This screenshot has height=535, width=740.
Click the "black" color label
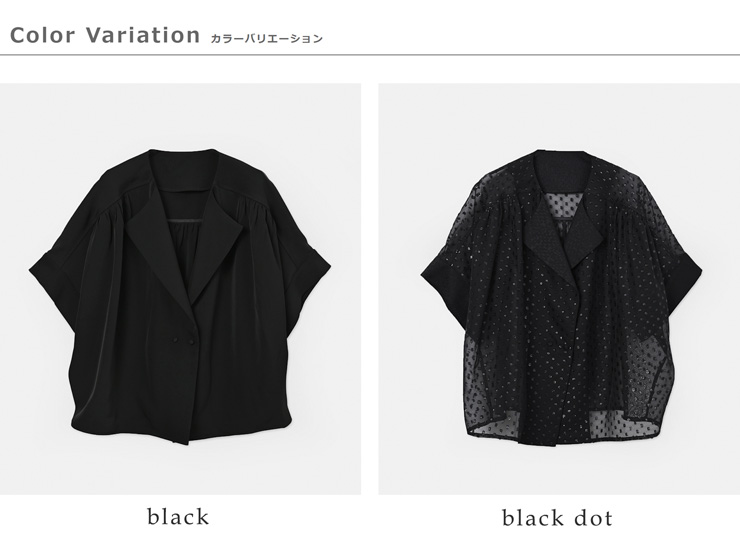(x=178, y=517)
